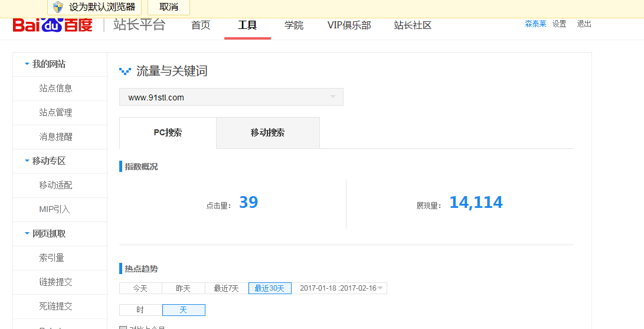Screen dimensions: 644x329
Task: Dismiss the prompt with 取消
Action: [x=168, y=7]
